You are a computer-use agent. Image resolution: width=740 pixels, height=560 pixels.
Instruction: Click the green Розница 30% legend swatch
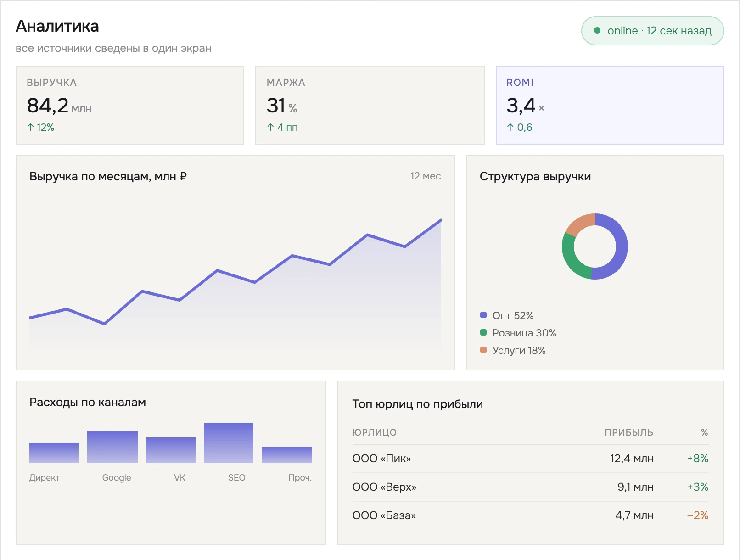[x=483, y=332]
